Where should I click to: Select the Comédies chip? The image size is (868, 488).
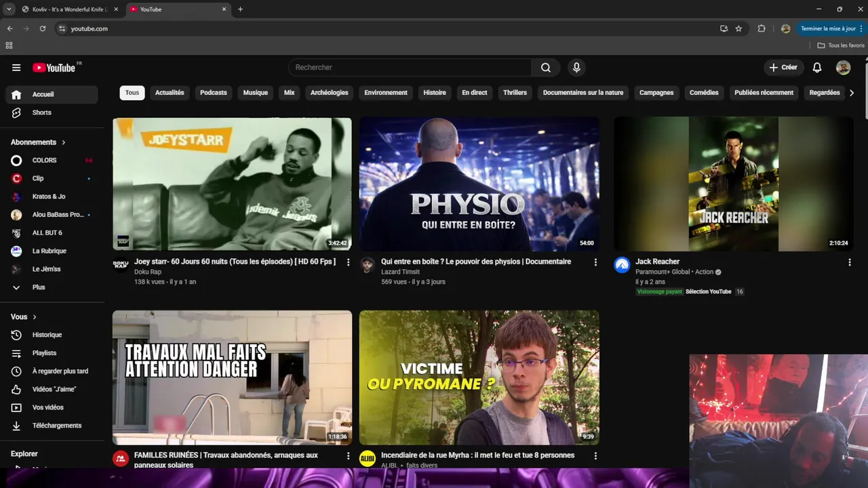click(704, 93)
